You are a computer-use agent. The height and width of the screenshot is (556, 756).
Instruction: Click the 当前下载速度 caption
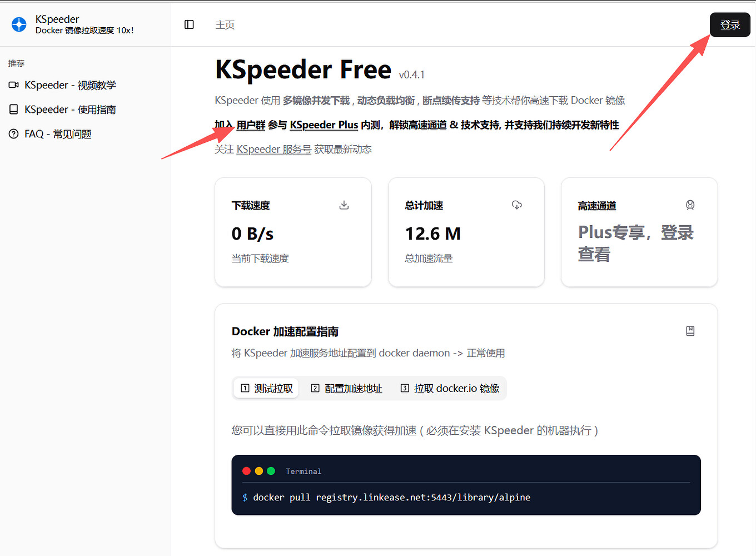click(260, 259)
